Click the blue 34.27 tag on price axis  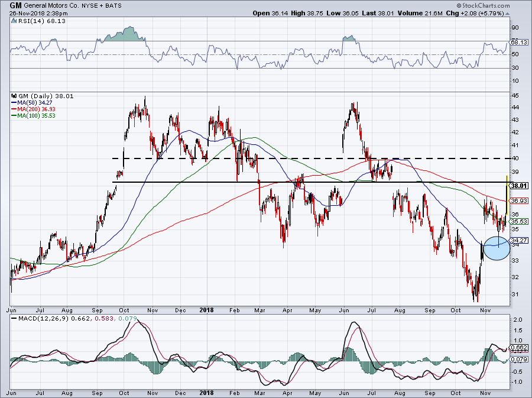(519, 240)
